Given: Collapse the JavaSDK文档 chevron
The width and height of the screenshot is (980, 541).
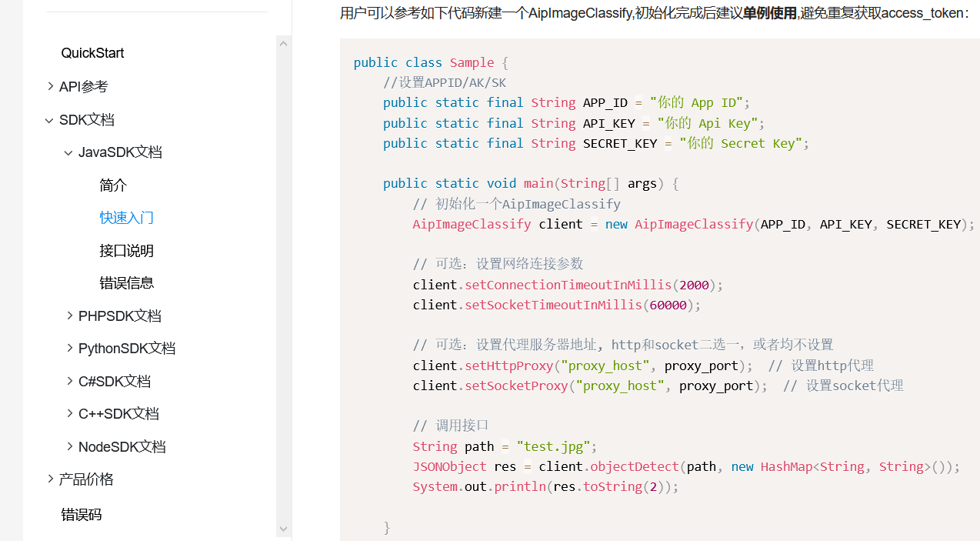Looking at the screenshot, I should (69, 152).
